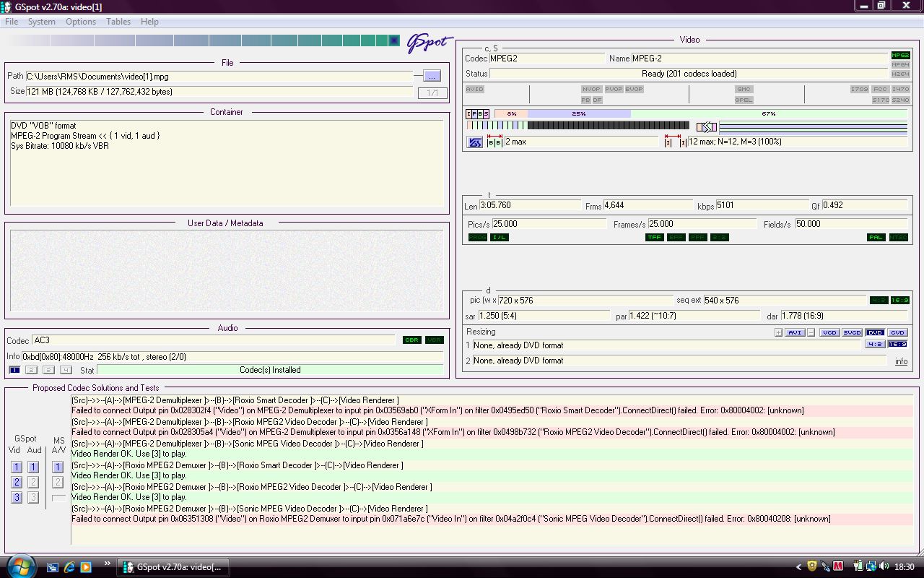Toggle the audio VBR indicator
Image resolution: width=924 pixels, height=578 pixels.
[x=434, y=340]
